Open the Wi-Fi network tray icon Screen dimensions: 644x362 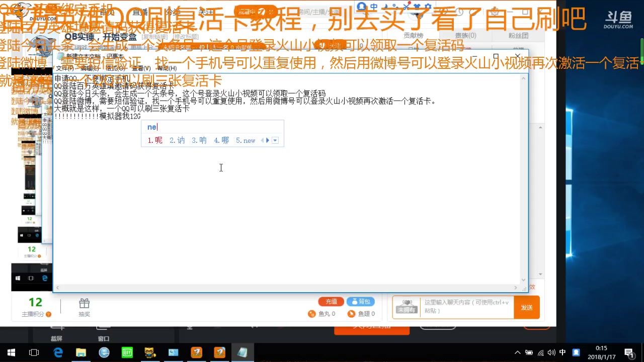[x=540, y=352]
